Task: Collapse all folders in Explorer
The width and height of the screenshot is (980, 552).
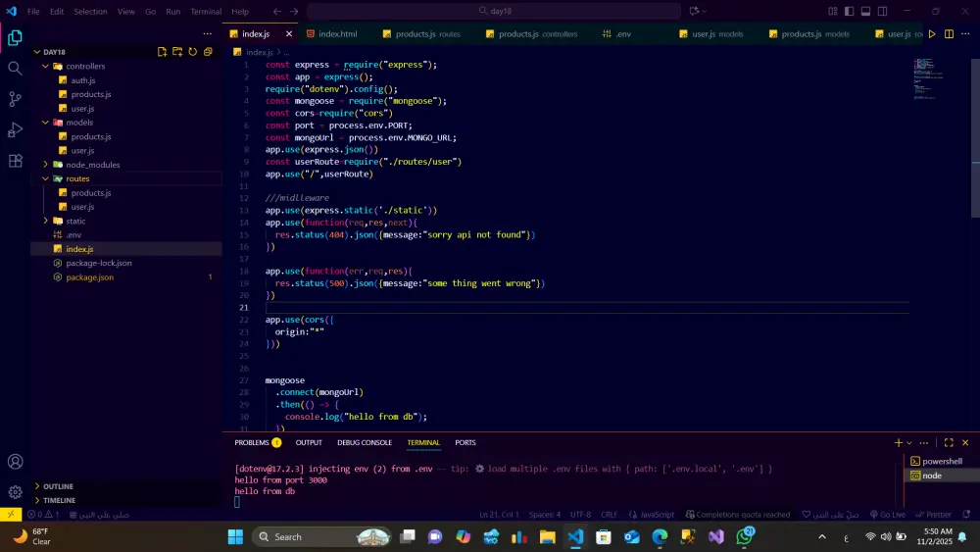Action: pyautogui.click(x=208, y=52)
